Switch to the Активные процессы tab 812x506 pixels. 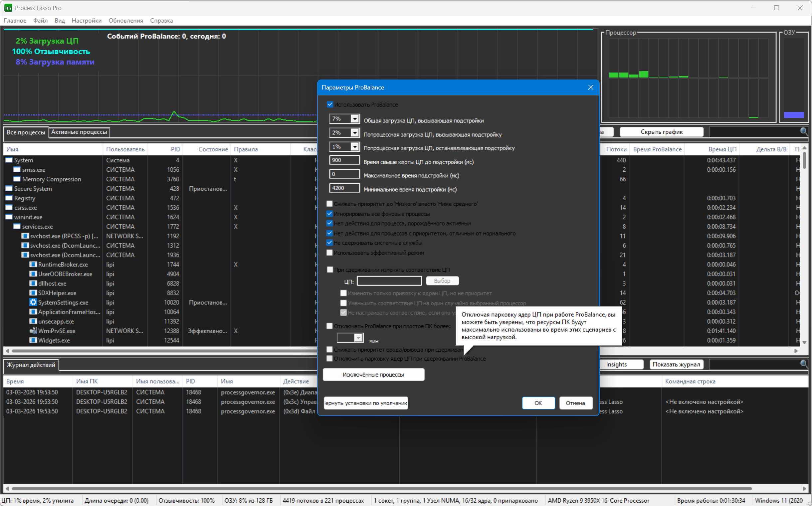[x=79, y=132]
